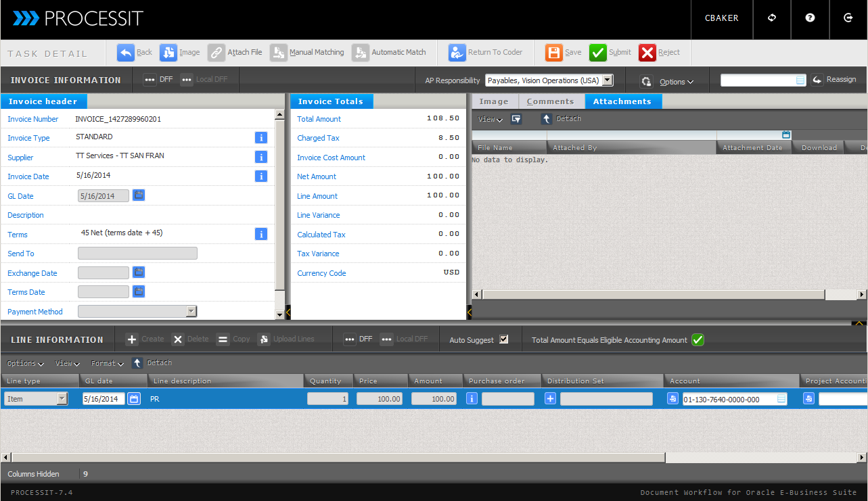Screen dimensions: 868x501
Task: Switch to the Image tab
Action: click(x=494, y=101)
